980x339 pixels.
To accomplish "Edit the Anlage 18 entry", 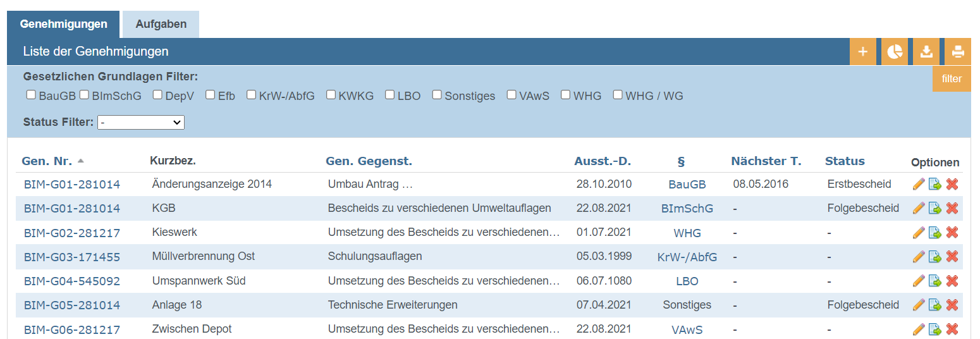I will (x=919, y=305).
